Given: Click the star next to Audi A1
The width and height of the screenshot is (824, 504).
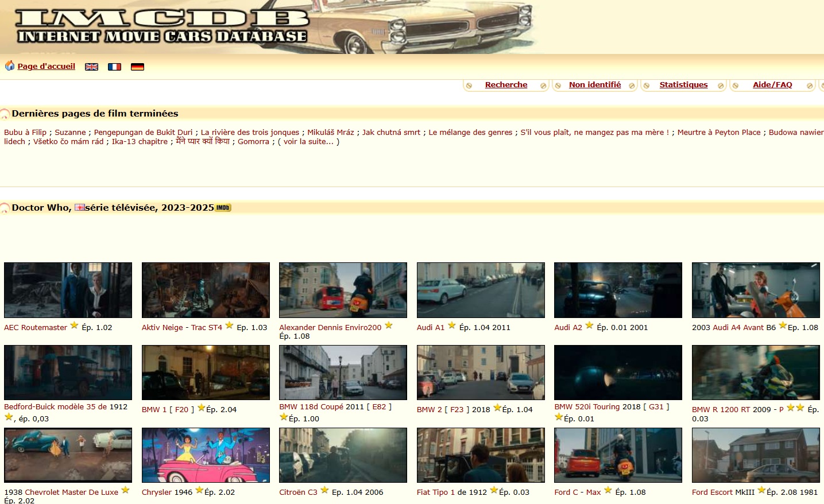Looking at the screenshot, I should click(452, 325).
